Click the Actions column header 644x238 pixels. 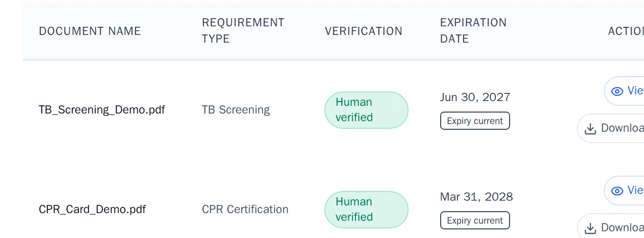(x=626, y=31)
